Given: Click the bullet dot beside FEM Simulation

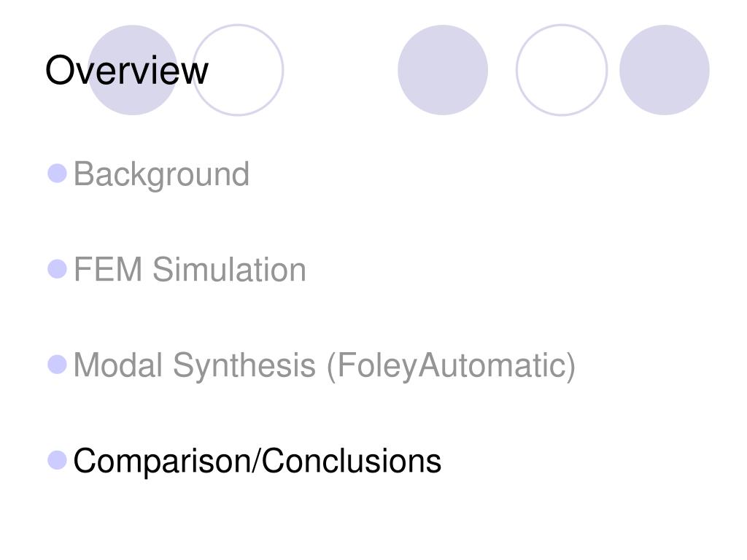Looking at the screenshot, I should pos(57,269).
